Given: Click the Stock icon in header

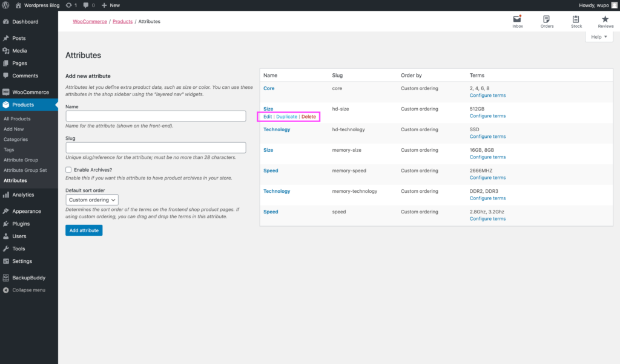Looking at the screenshot, I should coord(576,20).
